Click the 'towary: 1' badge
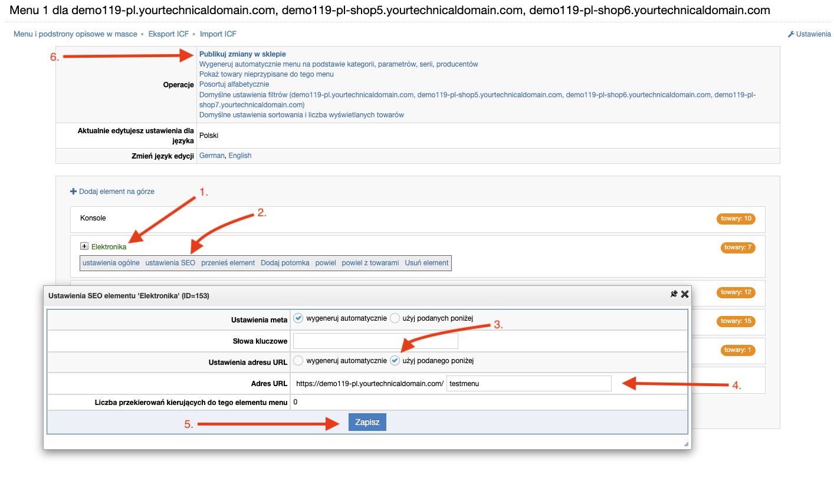The height and width of the screenshot is (504, 834). click(x=738, y=350)
